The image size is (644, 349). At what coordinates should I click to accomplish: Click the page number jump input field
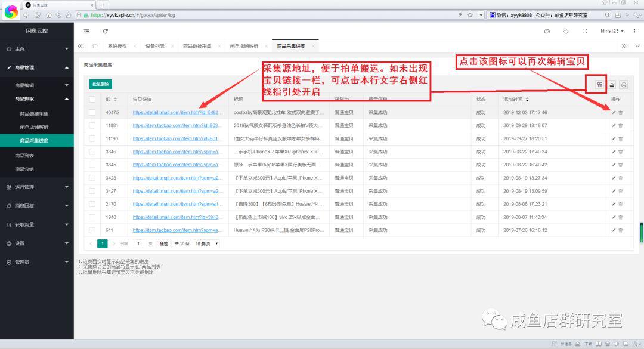pyautogui.click(x=139, y=243)
